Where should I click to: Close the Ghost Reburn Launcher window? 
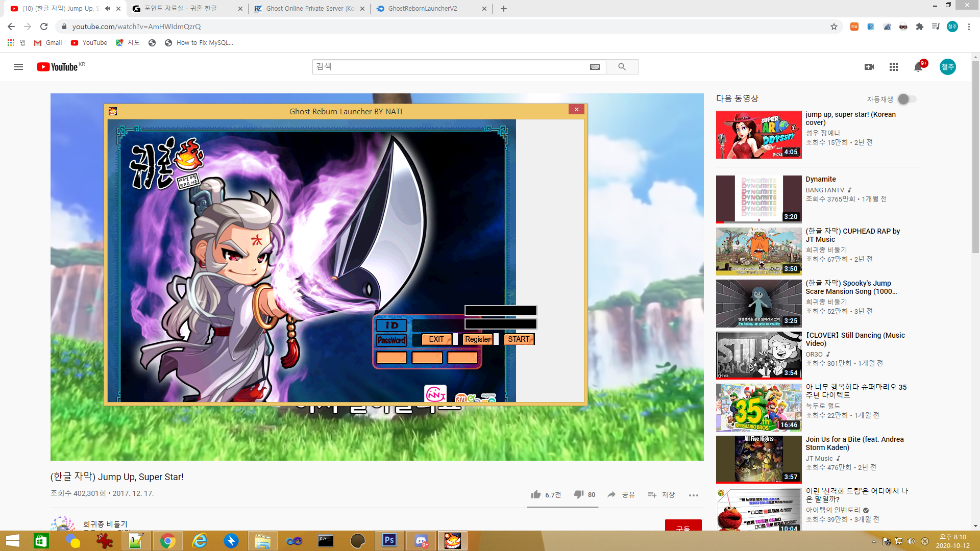(576, 109)
